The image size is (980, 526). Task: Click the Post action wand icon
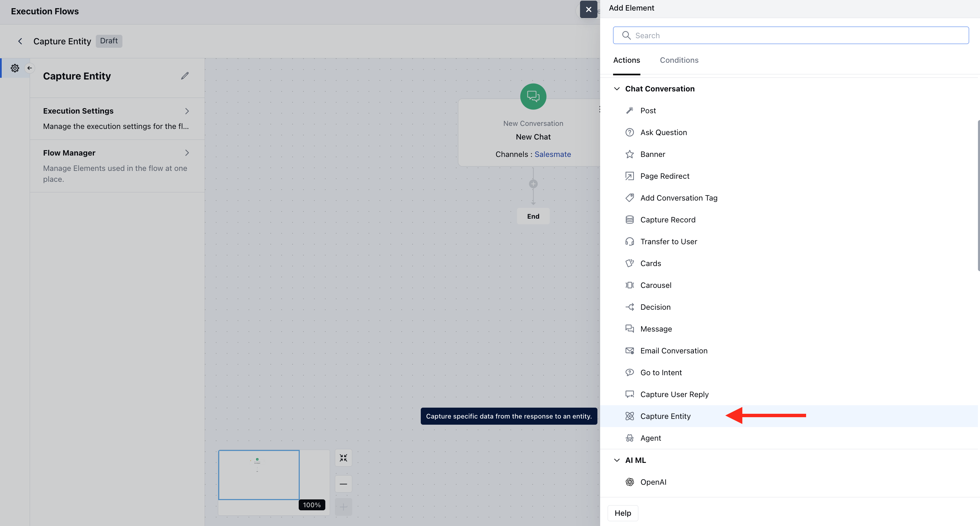(629, 111)
